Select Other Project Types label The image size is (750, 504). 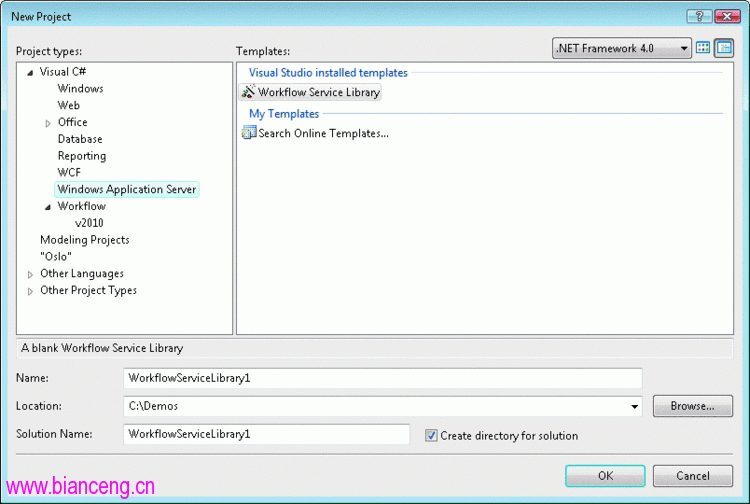(88, 290)
